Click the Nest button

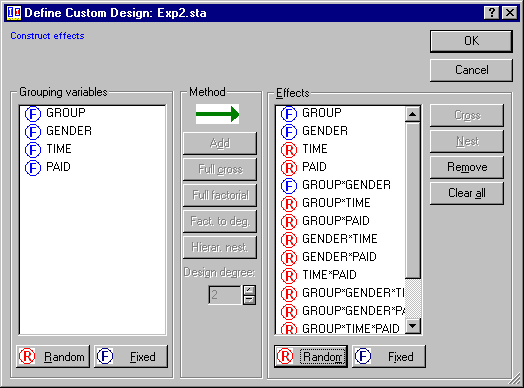coord(467,141)
